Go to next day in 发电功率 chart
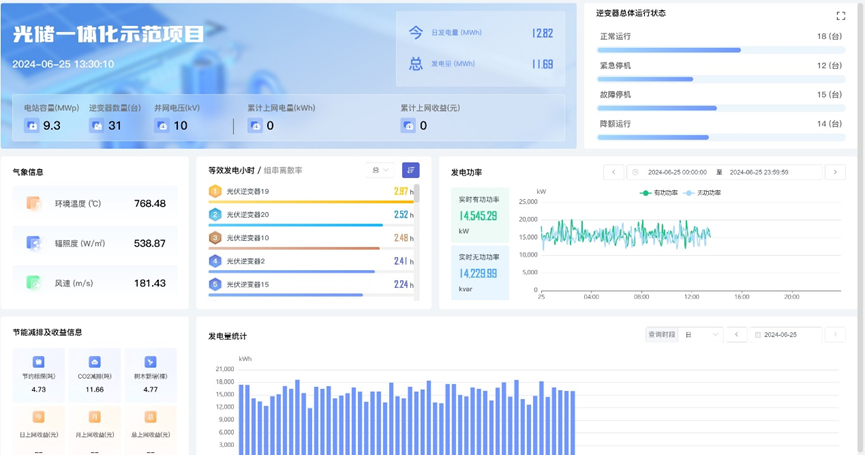The image size is (865, 455). tap(835, 172)
